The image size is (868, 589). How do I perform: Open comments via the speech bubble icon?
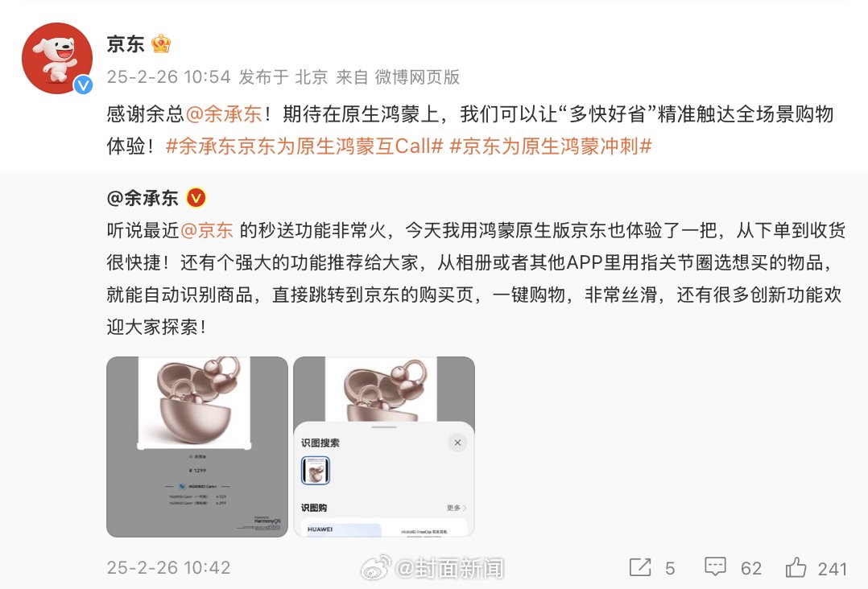click(715, 567)
